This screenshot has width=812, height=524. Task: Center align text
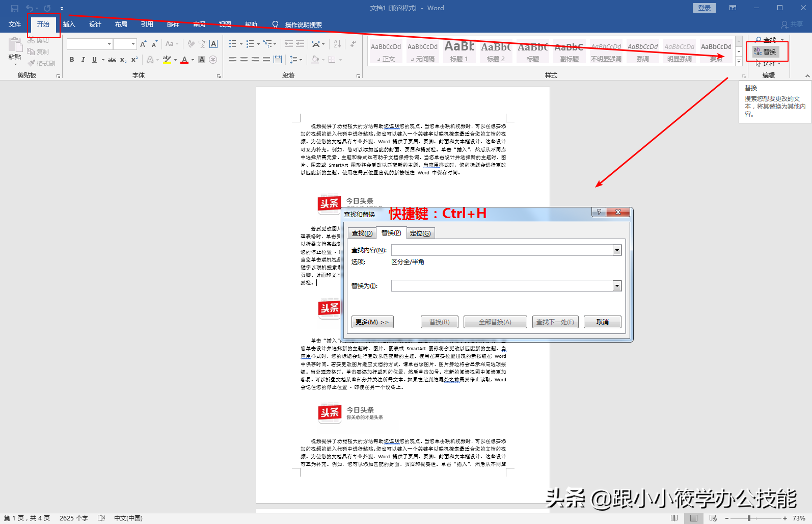[x=244, y=60]
